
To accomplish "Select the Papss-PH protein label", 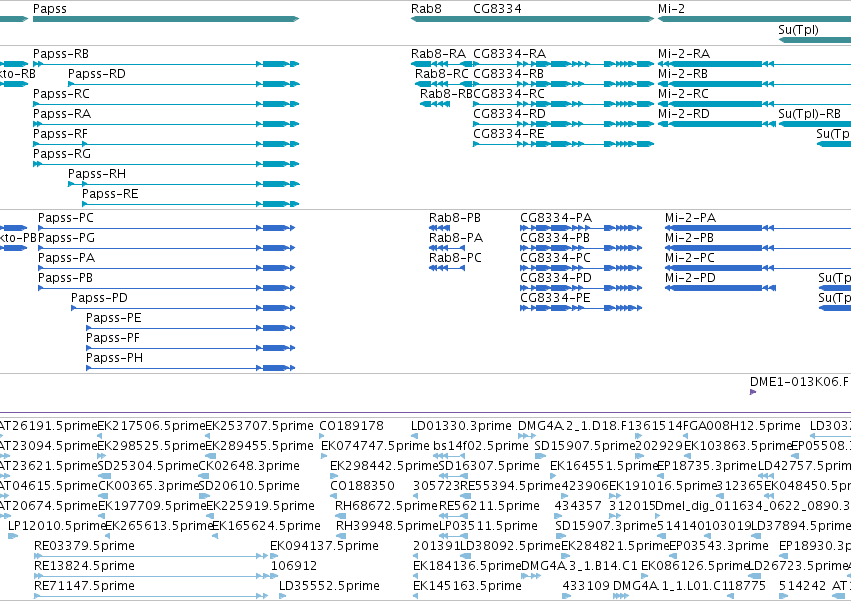I will tap(115, 359).
